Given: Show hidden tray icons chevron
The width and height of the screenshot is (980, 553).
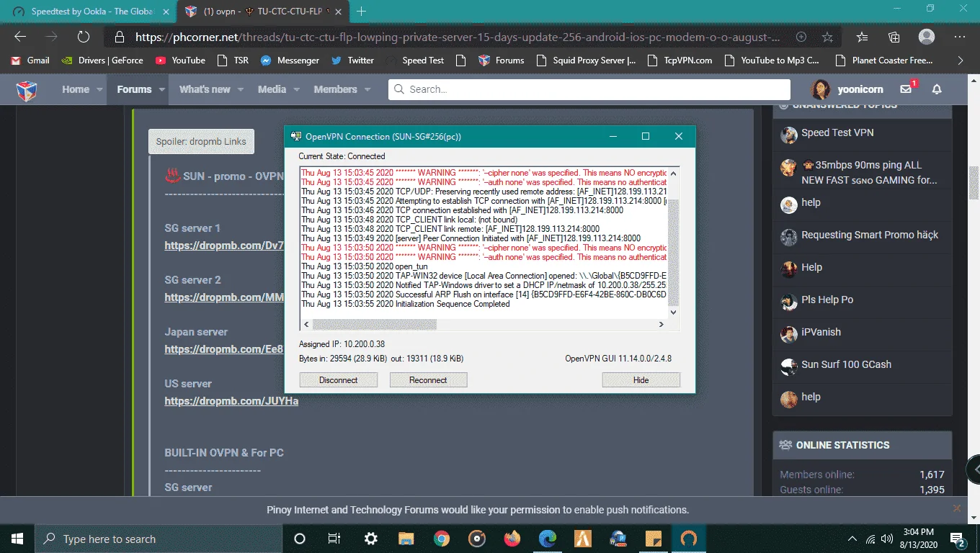Looking at the screenshot, I should [852, 539].
